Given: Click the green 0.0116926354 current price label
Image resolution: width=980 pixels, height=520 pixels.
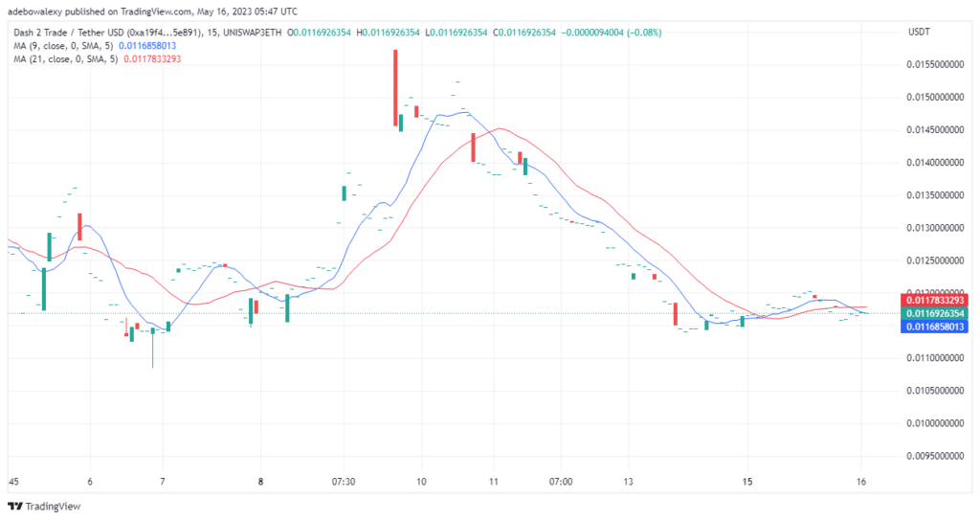Looking at the screenshot, I should click(934, 313).
